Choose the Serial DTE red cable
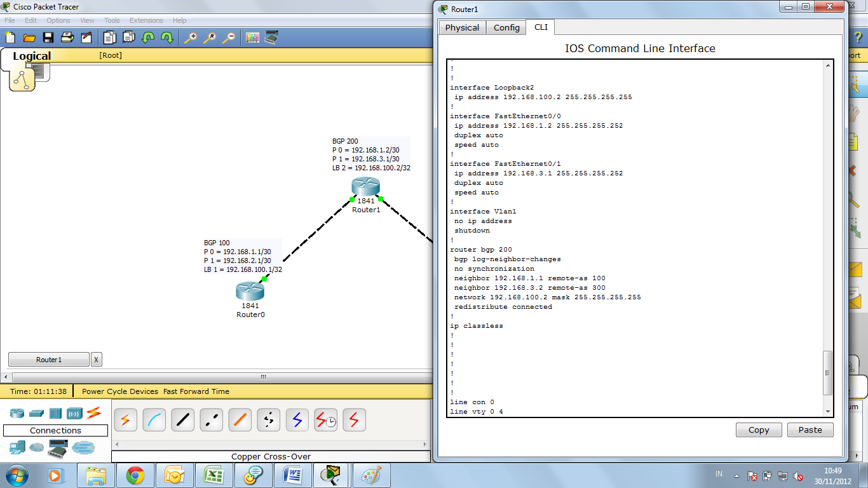 click(354, 420)
